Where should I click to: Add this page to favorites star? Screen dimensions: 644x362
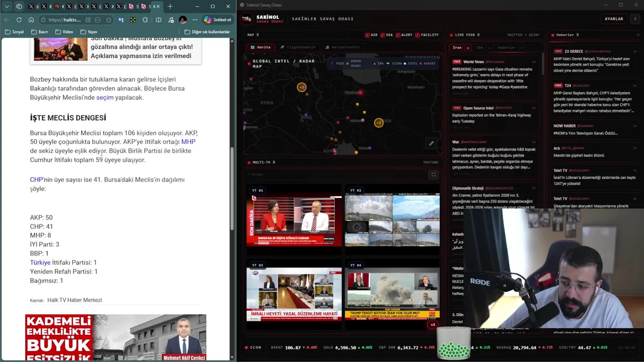109,20
